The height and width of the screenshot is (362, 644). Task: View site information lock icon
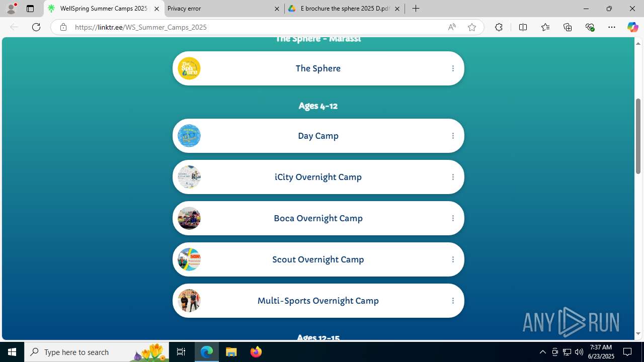[x=63, y=27]
